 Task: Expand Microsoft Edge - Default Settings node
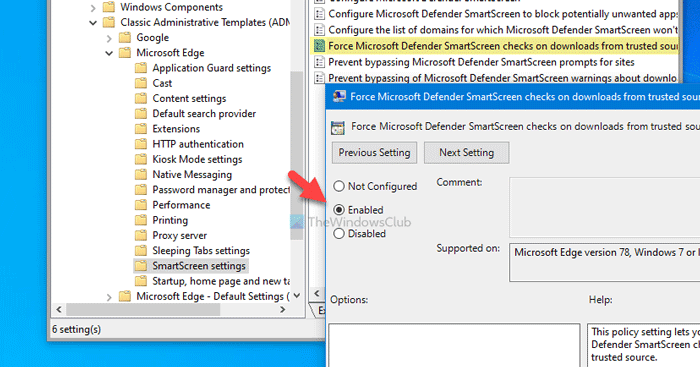click(x=109, y=296)
